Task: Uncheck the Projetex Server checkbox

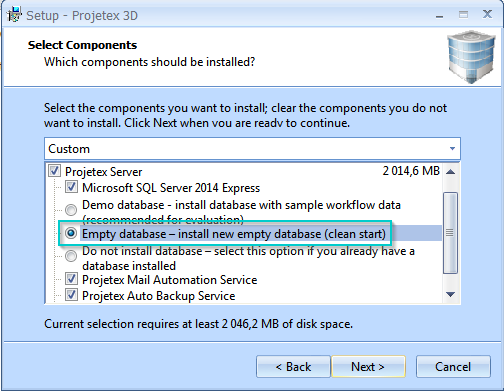Action: point(54,171)
